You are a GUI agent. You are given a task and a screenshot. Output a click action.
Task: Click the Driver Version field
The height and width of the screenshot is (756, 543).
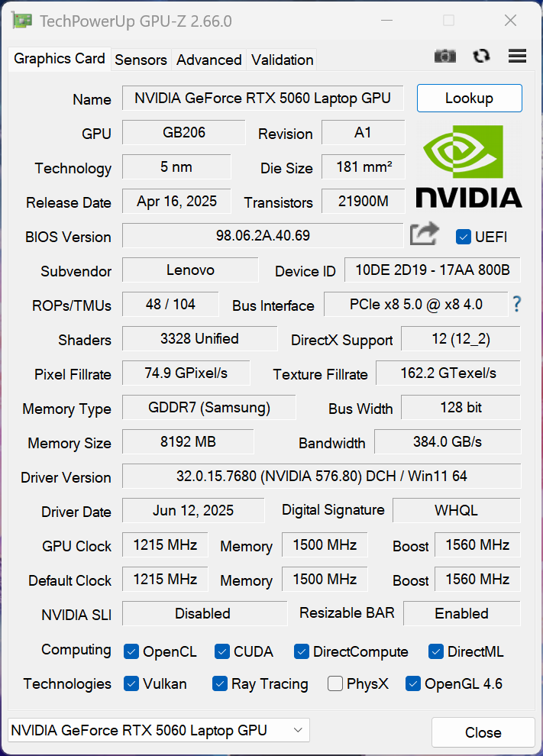click(321, 477)
